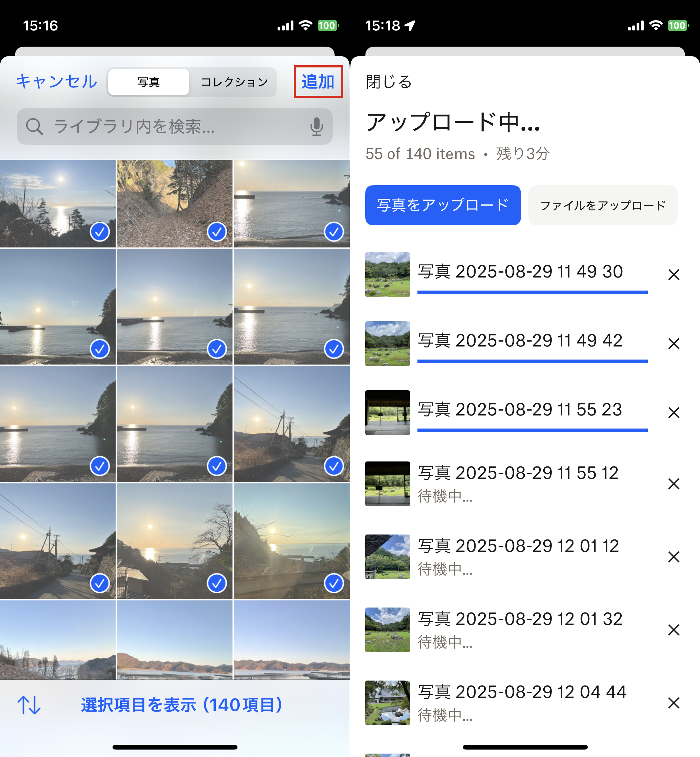
Task: Tap the microphone icon in search bar
Action: pyautogui.click(x=316, y=126)
